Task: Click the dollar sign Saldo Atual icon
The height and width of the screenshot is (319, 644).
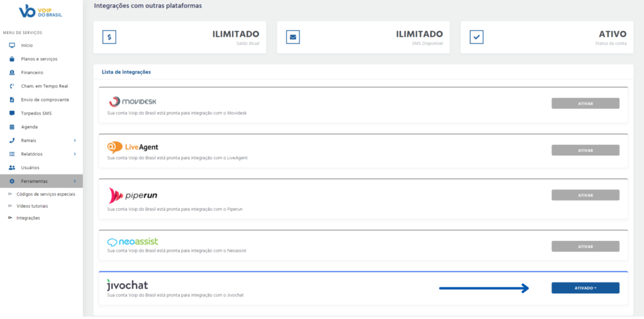Action: (x=109, y=37)
